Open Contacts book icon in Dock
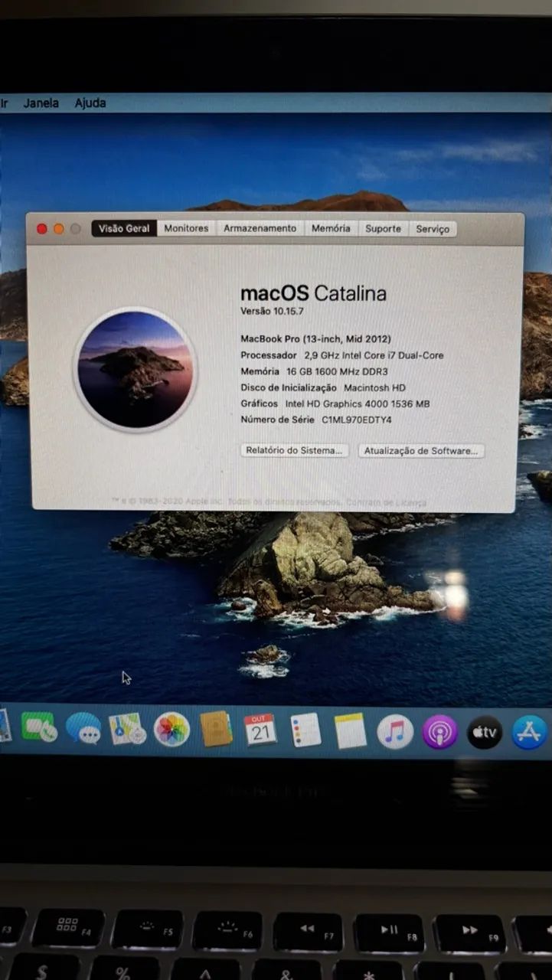 (216, 730)
